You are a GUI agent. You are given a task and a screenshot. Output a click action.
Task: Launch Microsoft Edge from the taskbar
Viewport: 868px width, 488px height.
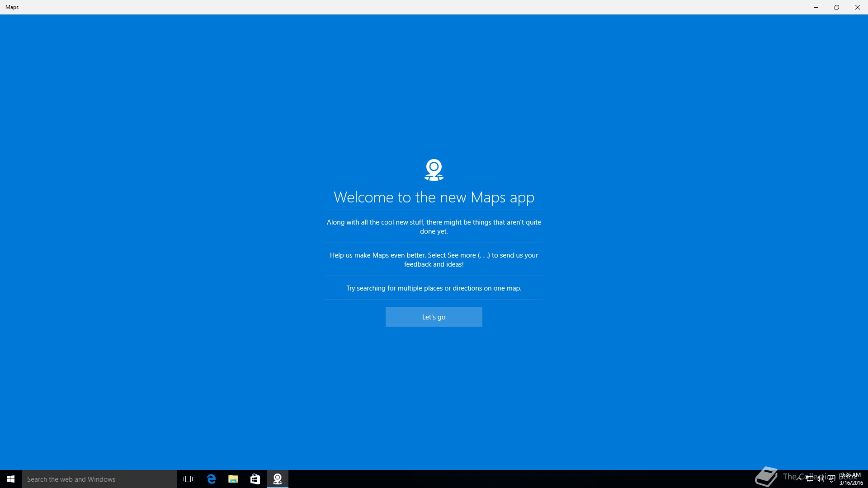point(211,479)
